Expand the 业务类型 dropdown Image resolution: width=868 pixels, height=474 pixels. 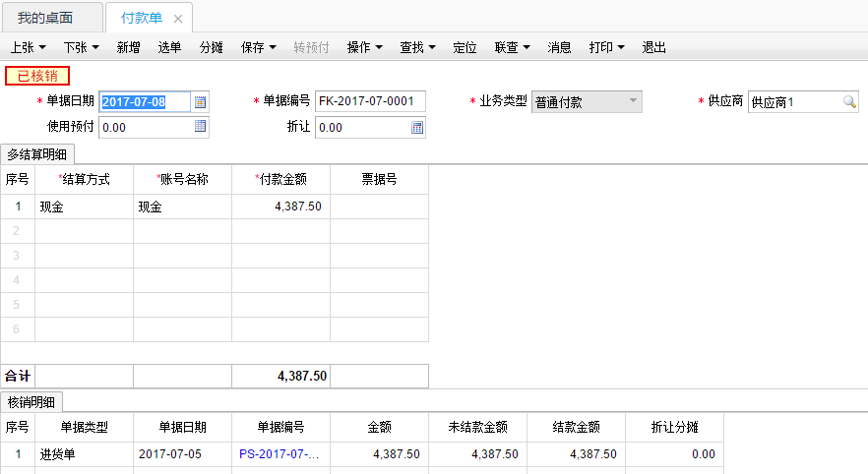point(633,101)
